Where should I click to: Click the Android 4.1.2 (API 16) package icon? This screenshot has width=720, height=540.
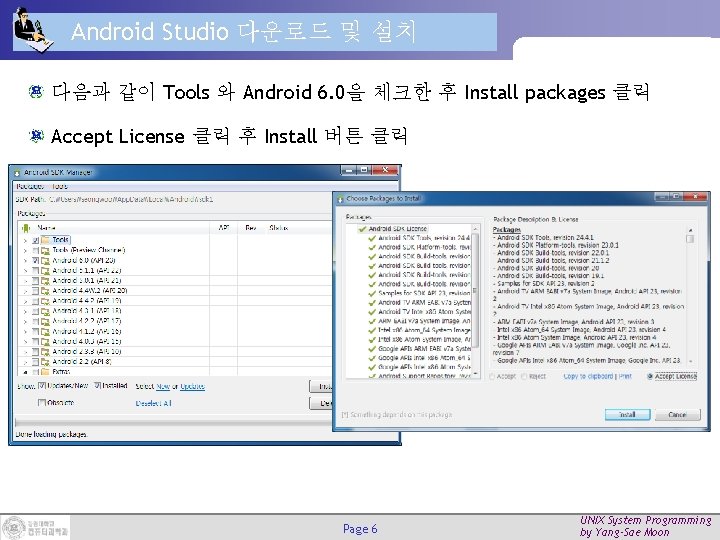point(45,331)
